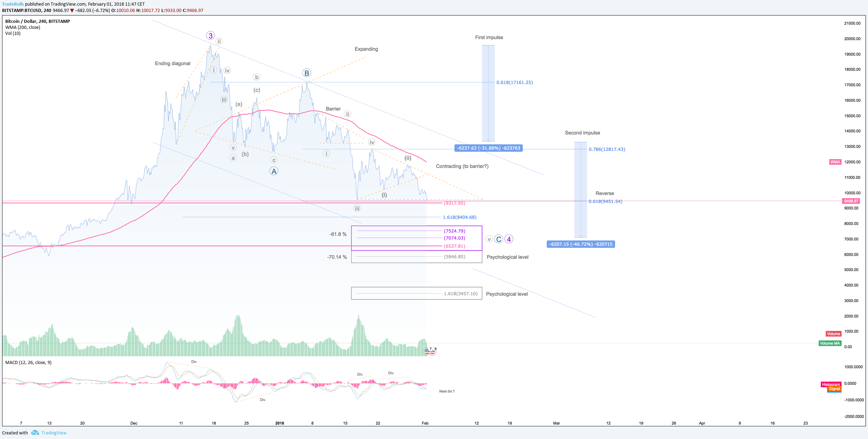Click the -61.8 % percentage label
This screenshot has width=868, height=439.
pos(338,234)
